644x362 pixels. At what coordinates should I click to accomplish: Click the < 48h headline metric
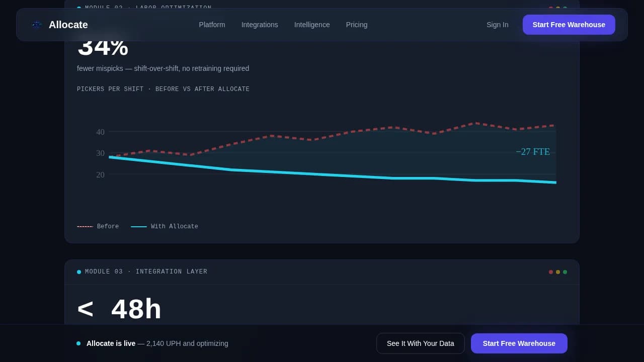[119, 309]
